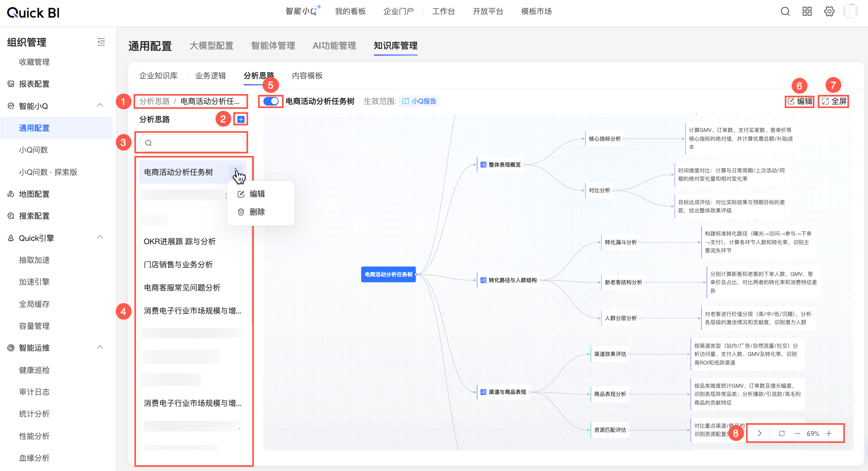Collapse the 智能小Q sidebar section
This screenshot has width=868, height=471.
[x=100, y=106]
